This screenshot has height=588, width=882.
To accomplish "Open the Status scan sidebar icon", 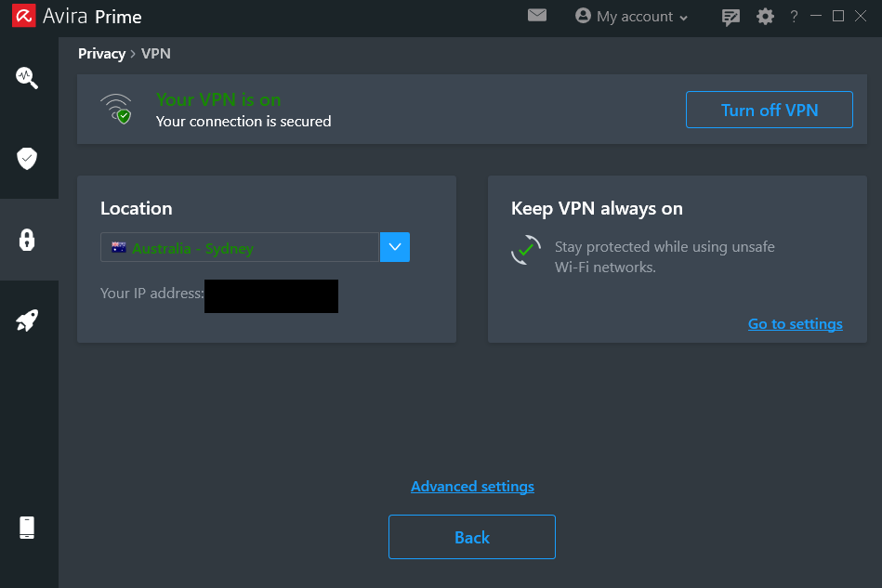I will tap(27, 78).
